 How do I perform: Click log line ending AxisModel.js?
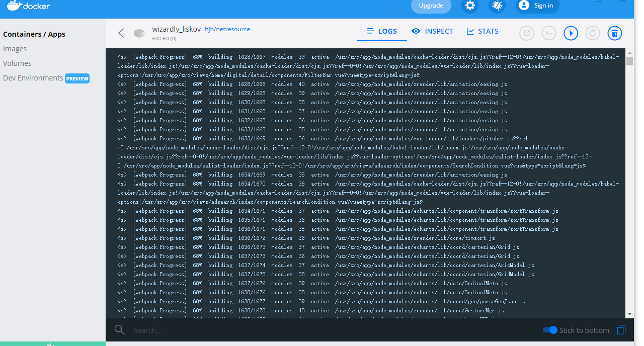pos(326,266)
